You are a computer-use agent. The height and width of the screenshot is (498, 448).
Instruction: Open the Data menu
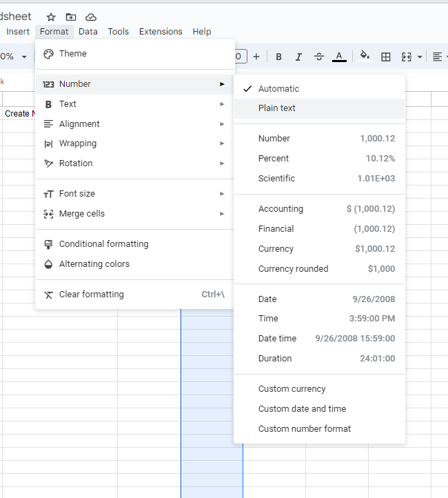pos(88,32)
